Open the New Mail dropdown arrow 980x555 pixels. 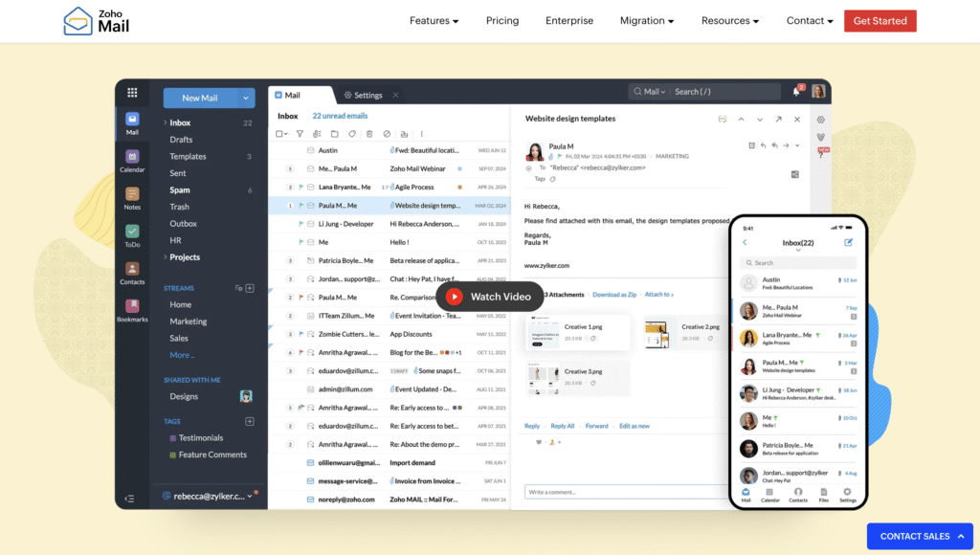tap(246, 99)
